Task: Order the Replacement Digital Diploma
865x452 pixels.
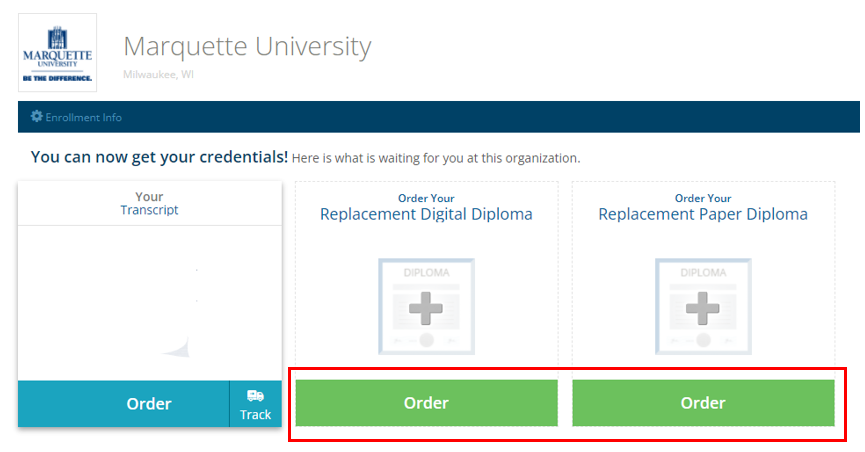Action: (x=426, y=403)
